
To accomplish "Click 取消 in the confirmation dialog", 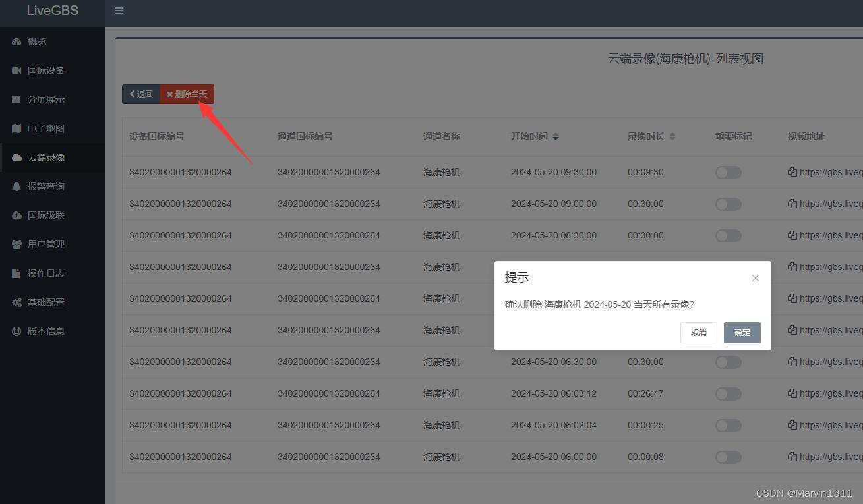I will (699, 333).
